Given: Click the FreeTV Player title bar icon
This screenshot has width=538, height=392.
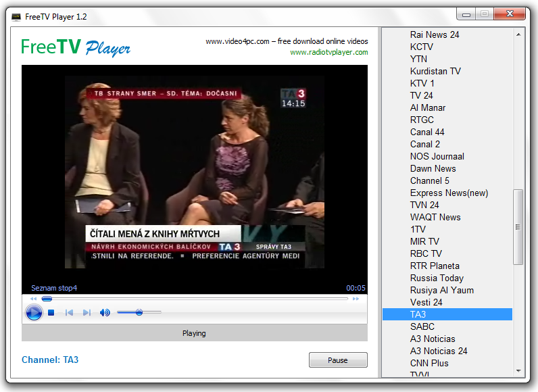Looking at the screenshot, I should [x=16, y=17].
